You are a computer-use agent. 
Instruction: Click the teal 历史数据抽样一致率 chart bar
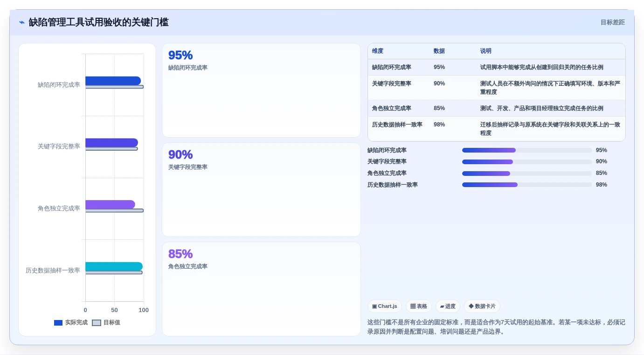[x=114, y=266]
